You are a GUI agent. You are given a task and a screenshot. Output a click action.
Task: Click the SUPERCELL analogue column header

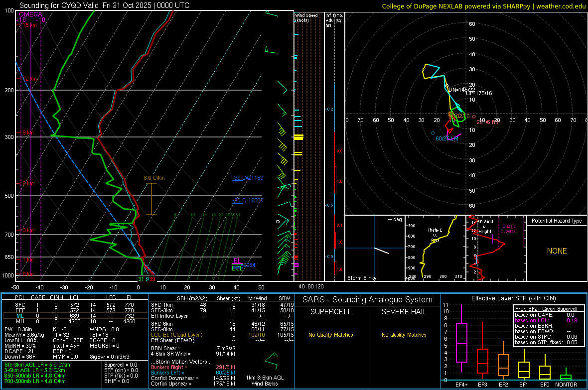(x=331, y=312)
